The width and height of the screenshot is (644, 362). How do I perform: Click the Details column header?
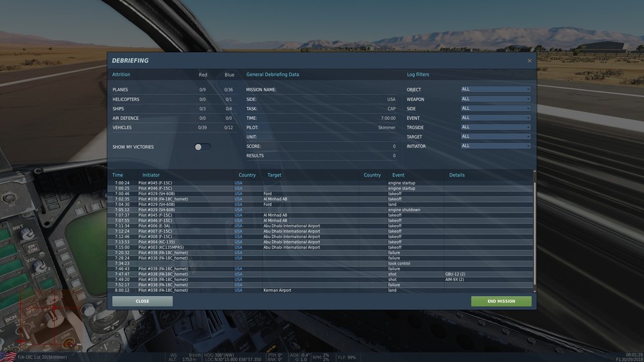[x=457, y=175]
